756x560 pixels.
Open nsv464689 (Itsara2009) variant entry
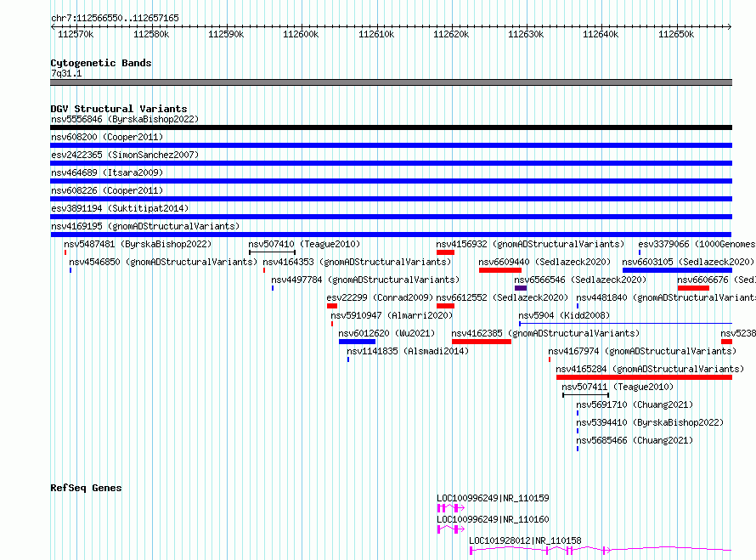tap(107, 173)
